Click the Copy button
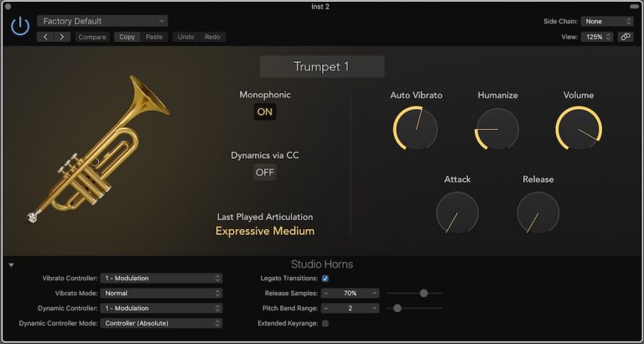Screen dimensions: 644x344 tap(127, 37)
